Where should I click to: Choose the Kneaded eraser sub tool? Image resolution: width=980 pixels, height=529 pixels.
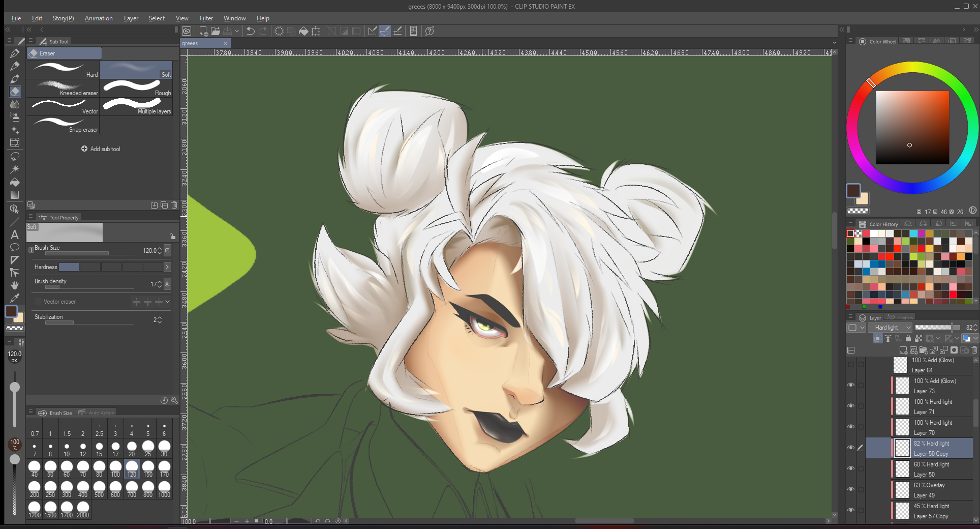click(x=63, y=88)
